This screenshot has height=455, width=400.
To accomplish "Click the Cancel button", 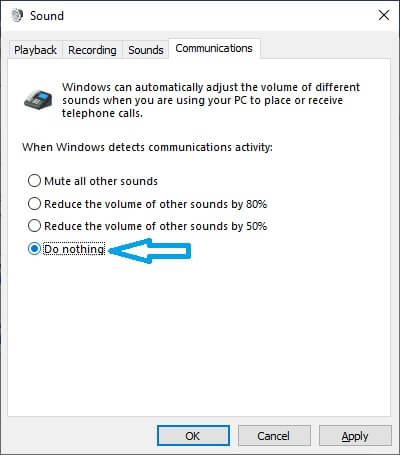I will click(x=274, y=436).
